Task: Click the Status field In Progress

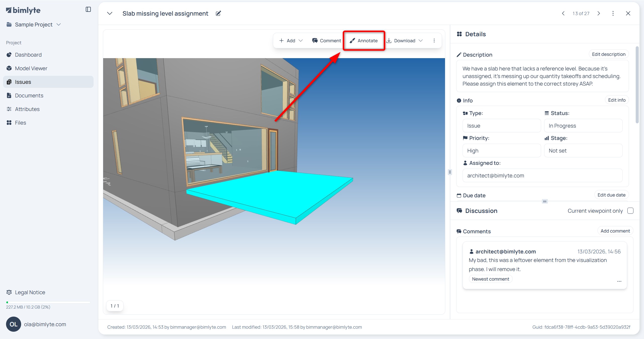Action: (583, 126)
